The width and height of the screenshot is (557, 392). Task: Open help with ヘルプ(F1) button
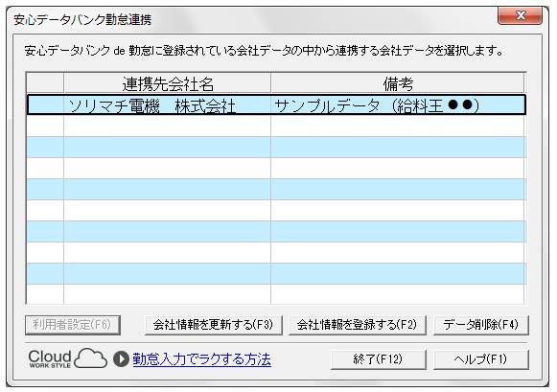(481, 359)
